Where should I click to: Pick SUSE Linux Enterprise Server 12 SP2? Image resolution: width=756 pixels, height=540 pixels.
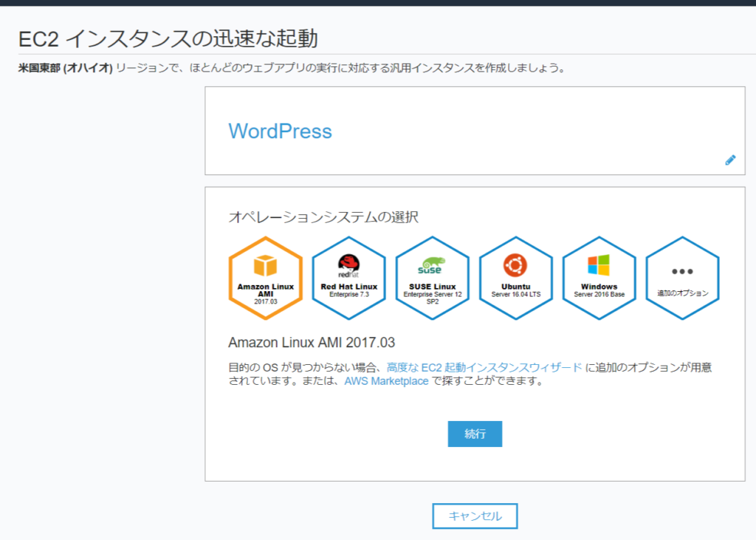point(433,278)
